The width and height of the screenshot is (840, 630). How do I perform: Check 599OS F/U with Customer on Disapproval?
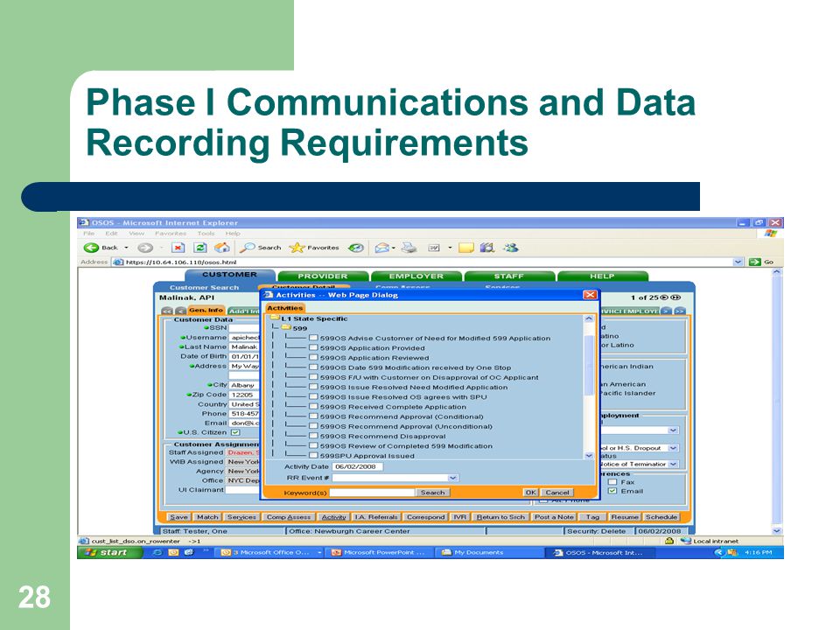click(x=313, y=377)
